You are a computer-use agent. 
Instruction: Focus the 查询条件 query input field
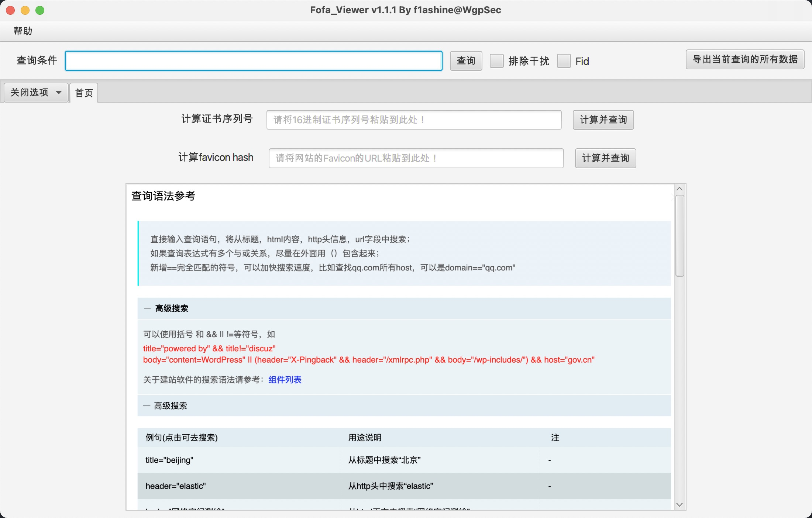[x=253, y=61]
